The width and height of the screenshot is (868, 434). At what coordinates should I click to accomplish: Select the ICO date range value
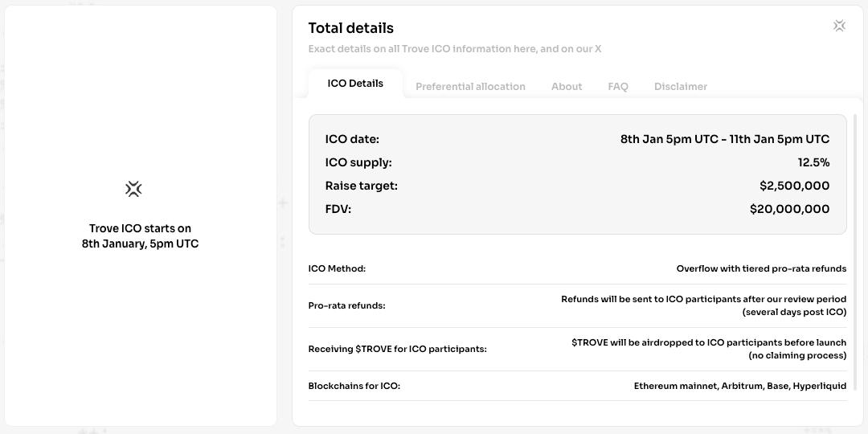724,139
